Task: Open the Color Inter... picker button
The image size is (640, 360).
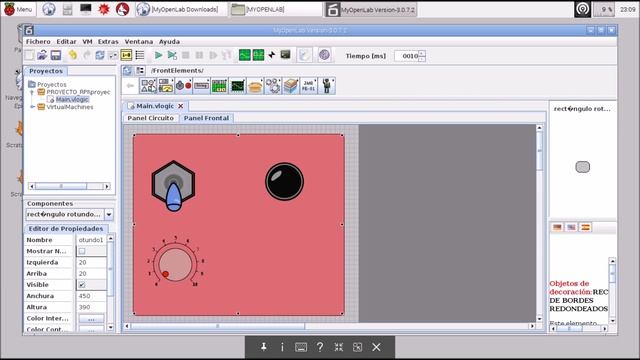Action: point(91,318)
